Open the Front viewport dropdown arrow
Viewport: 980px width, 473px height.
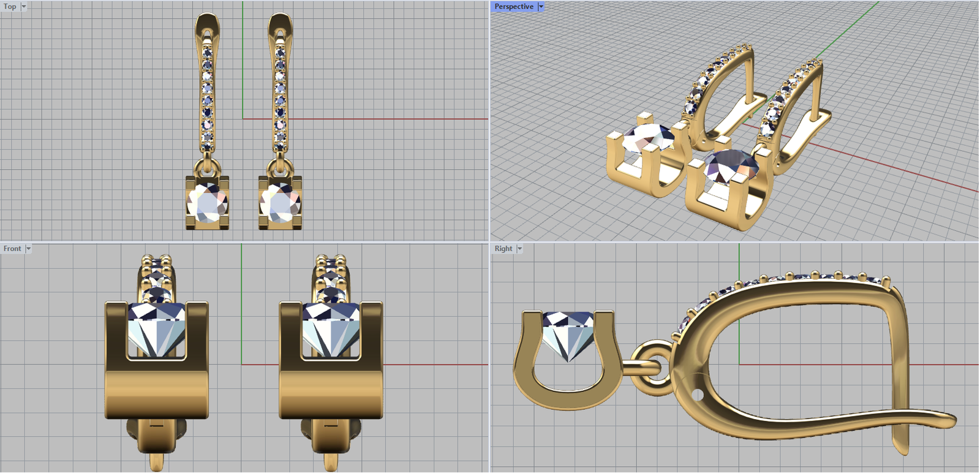click(x=28, y=249)
